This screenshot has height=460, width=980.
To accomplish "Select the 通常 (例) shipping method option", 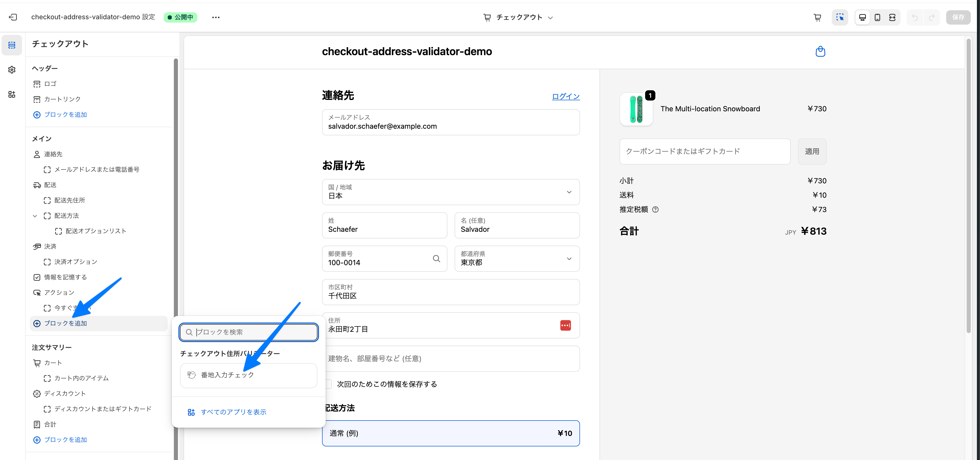I will pyautogui.click(x=451, y=433).
